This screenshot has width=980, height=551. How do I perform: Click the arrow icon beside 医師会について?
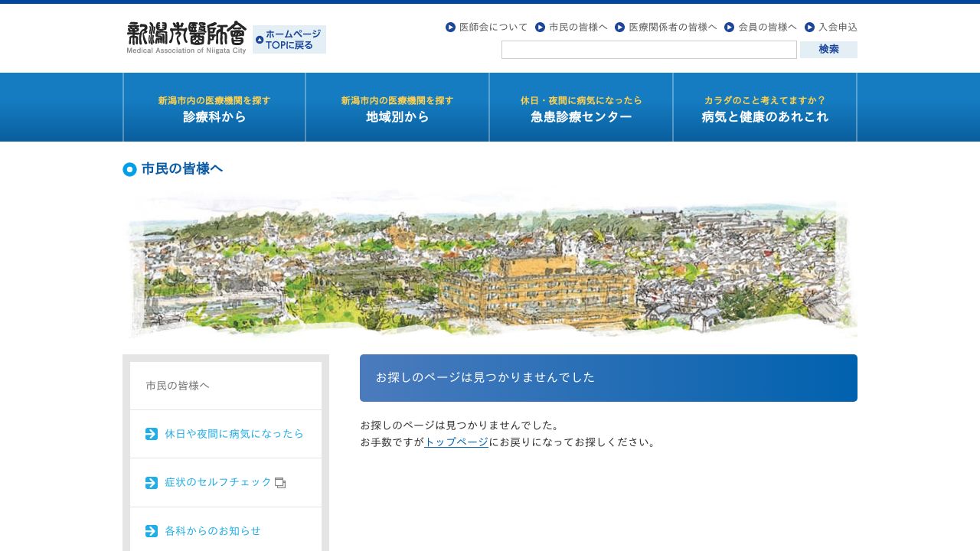[x=449, y=27]
